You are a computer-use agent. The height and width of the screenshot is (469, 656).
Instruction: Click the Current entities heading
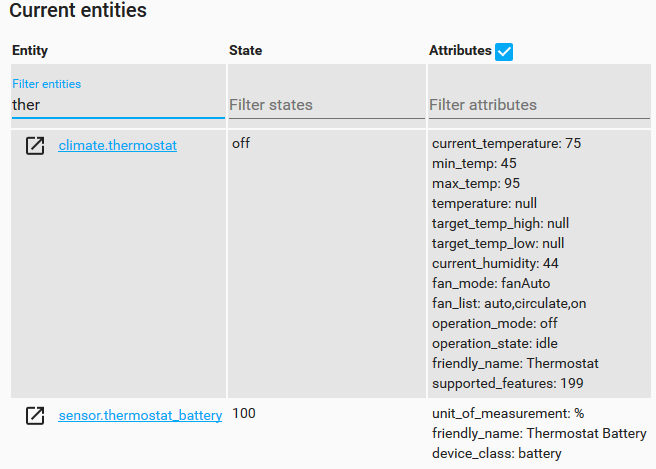78,10
